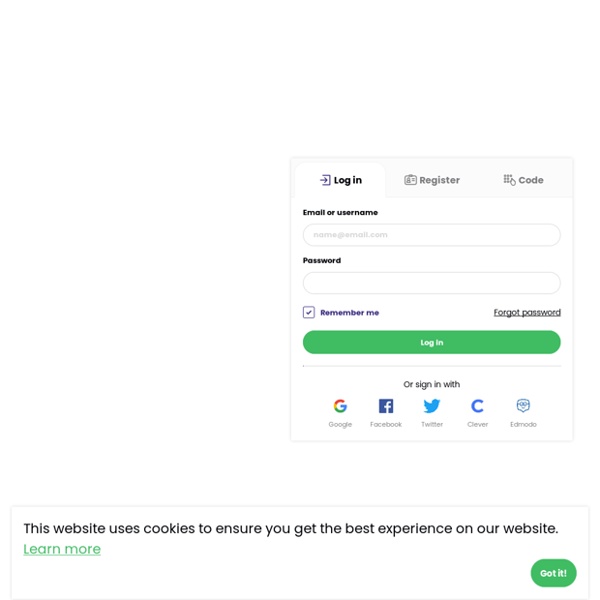Click the Log in arrow icon in tab
Screen dimensions: 600x600
click(x=325, y=180)
